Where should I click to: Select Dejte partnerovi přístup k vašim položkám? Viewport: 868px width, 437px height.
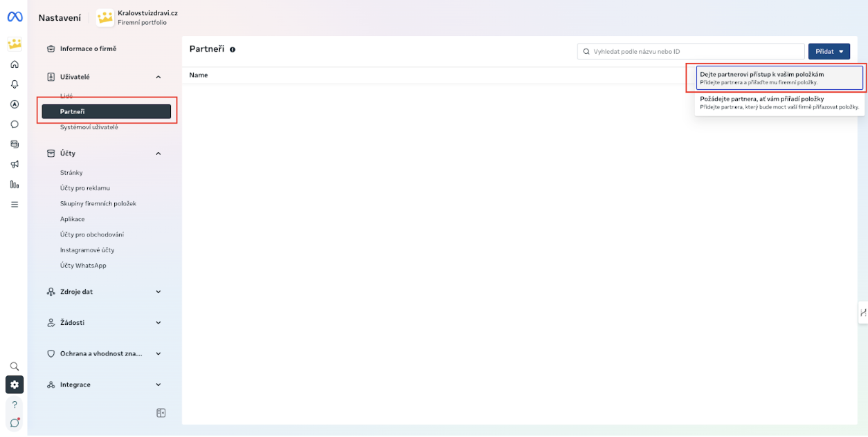779,77
